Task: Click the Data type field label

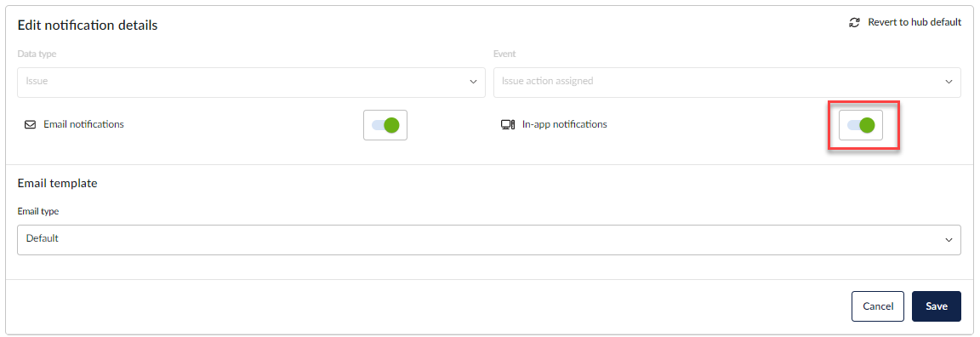Action: [x=37, y=54]
